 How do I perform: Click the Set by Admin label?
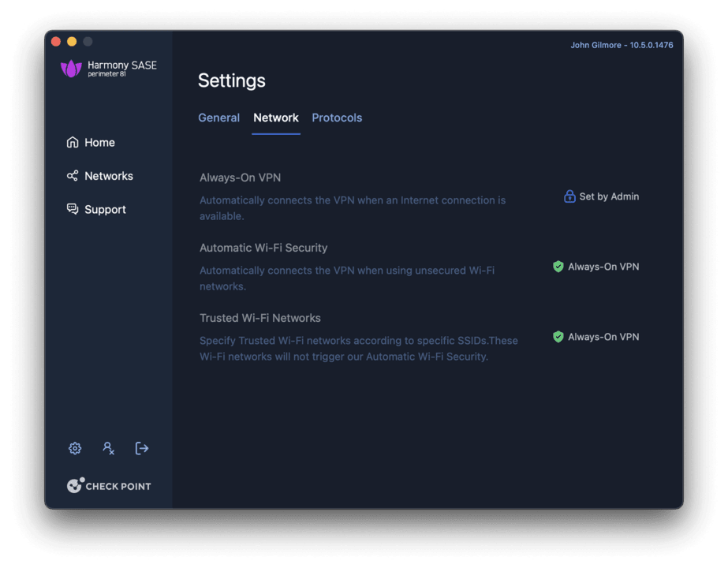tap(609, 196)
